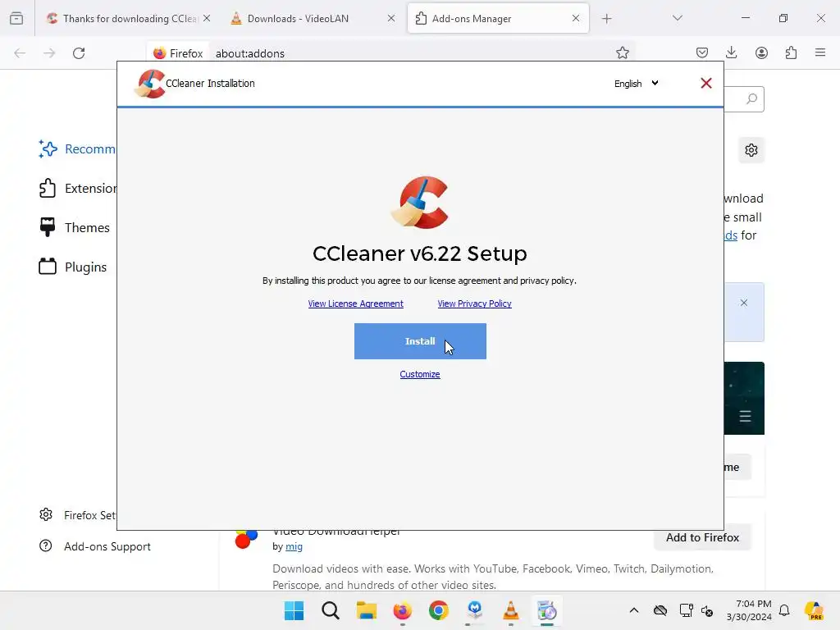Select Themes in add-ons sidebar

pos(75,228)
